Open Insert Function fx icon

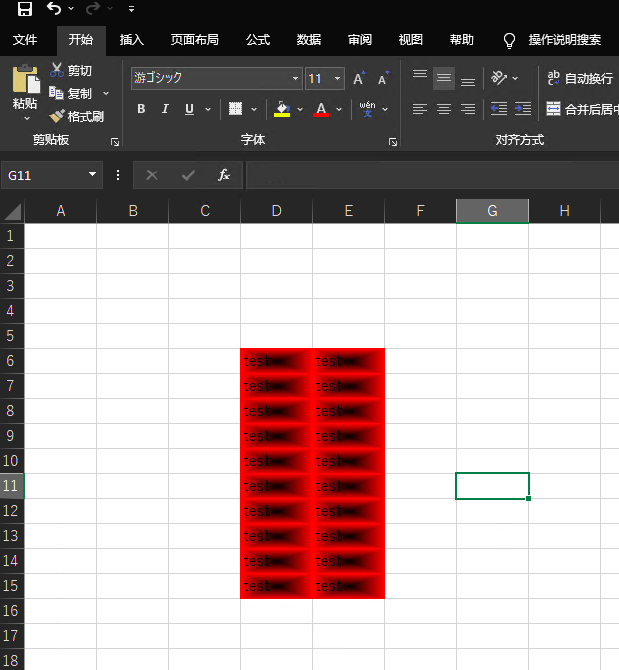click(224, 175)
